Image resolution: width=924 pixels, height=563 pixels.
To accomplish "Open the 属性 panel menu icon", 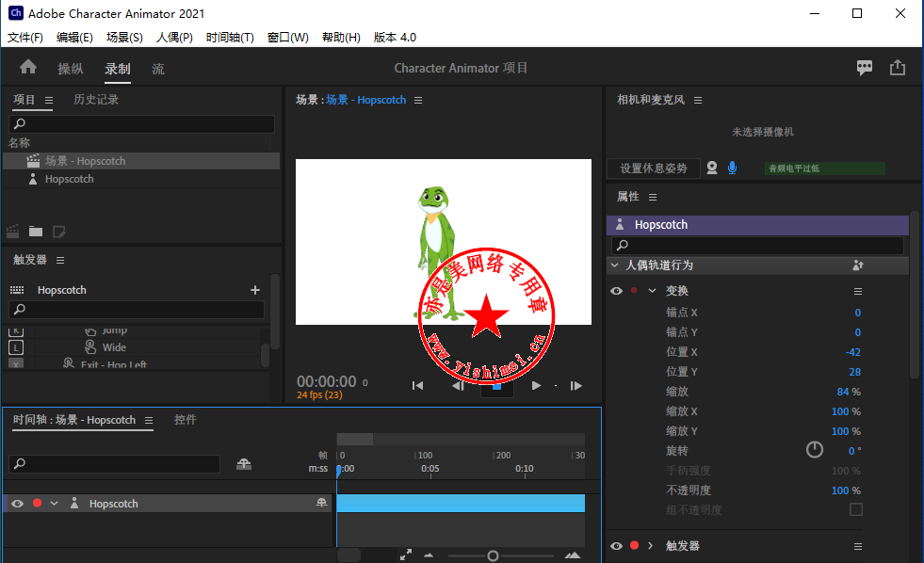I will 653,198.
